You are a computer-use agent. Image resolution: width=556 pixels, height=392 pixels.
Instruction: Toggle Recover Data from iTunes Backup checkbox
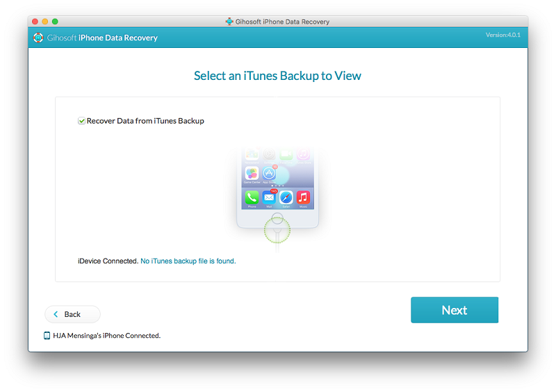tap(81, 121)
